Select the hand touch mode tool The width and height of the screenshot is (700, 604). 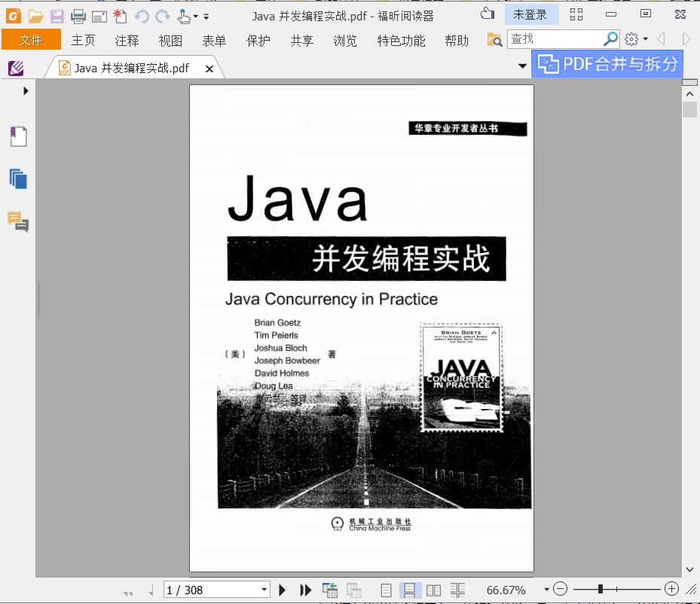coord(184,17)
